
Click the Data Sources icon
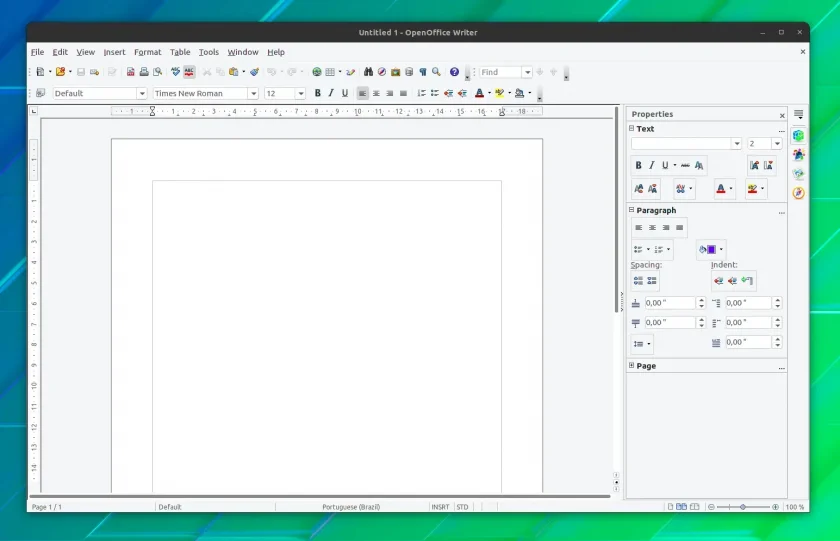pyautogui.click(x=409, y=72)
